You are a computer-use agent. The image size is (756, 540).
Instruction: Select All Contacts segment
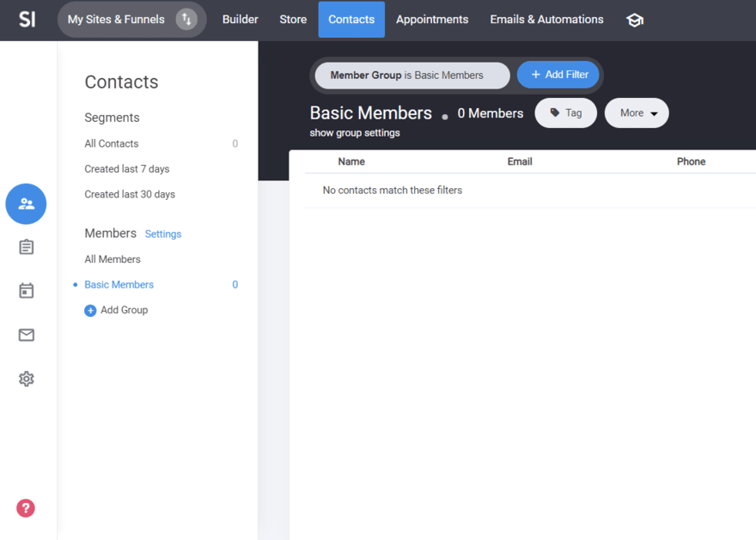click(112, 143)
